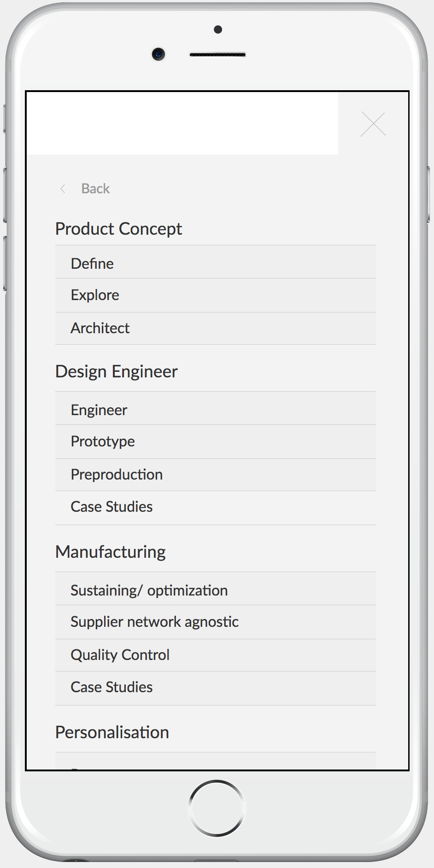This screenshot has height=868, width=434.
Task: Select Sustaining/ optimization item
Action: pos(149,590)
